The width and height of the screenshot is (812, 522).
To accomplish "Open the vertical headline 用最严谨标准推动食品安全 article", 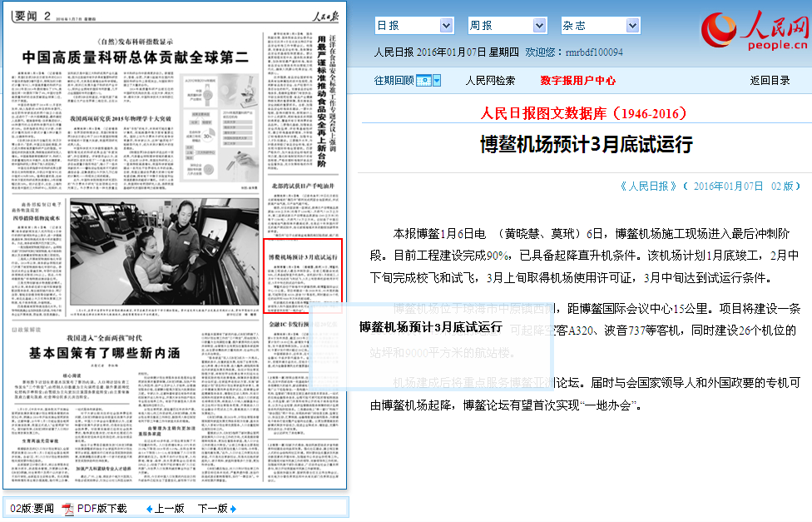I will pos(322,102).
